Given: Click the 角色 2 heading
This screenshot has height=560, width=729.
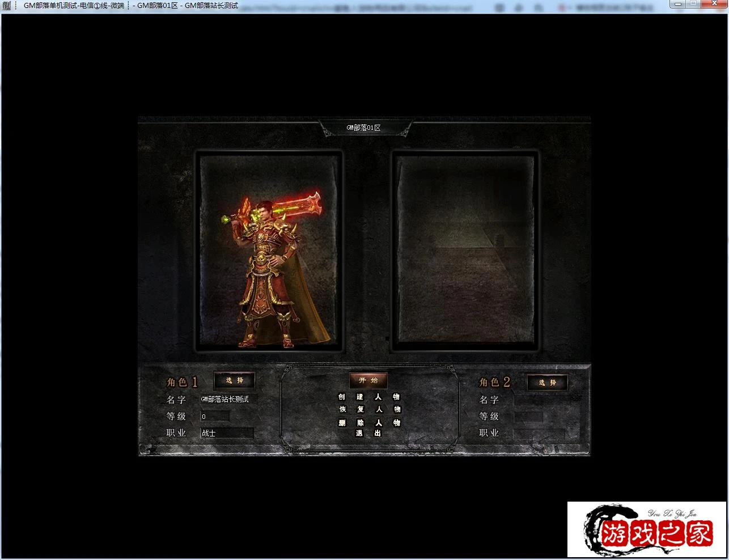Looking at the screenshot, I should (495, 383).
